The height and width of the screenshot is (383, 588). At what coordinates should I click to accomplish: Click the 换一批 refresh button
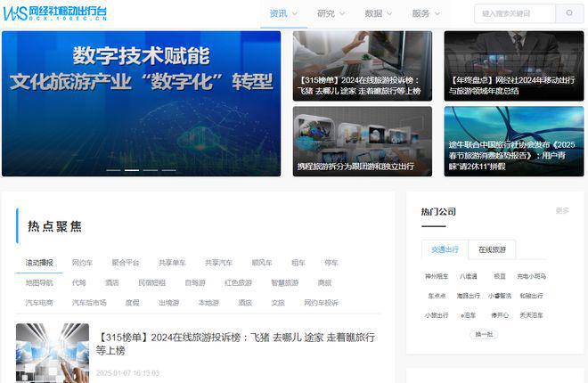pos(484,334)
